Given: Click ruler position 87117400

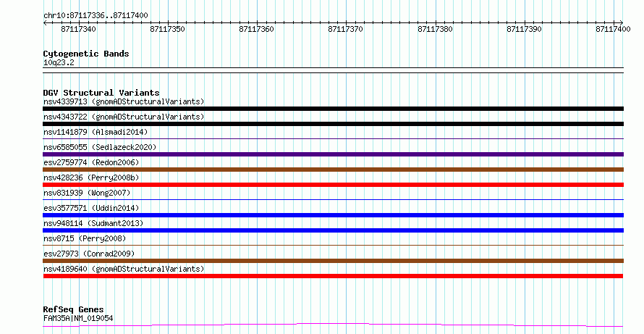Looking at the screenshot, I should (x=613, y=29).
